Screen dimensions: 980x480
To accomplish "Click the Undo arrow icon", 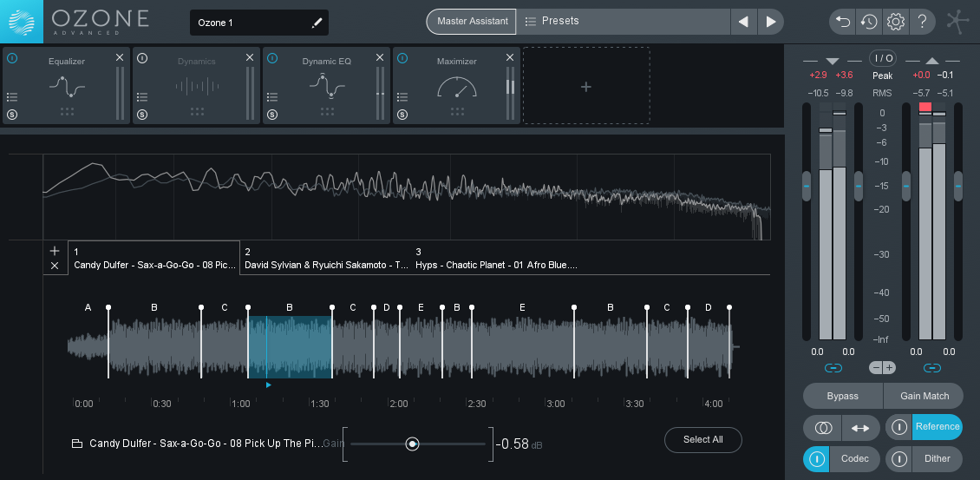I will tap(843, 22).
